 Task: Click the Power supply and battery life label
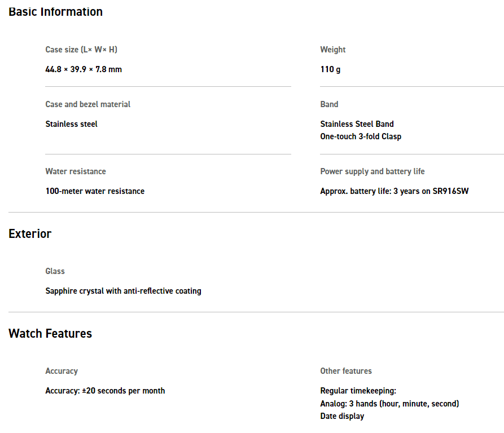click(x=372, y=172)
